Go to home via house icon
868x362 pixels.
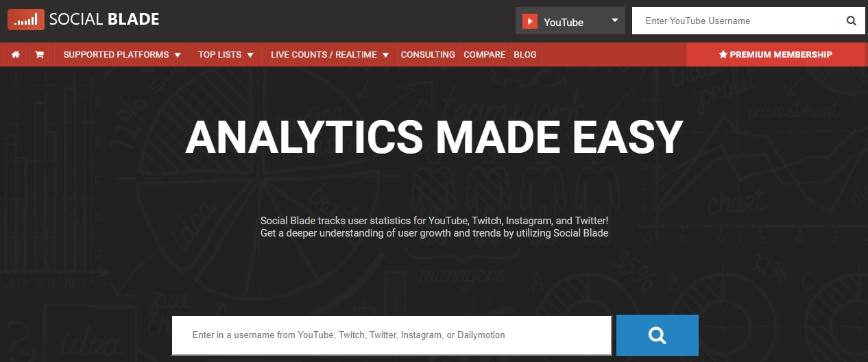[x=16, y=55]
